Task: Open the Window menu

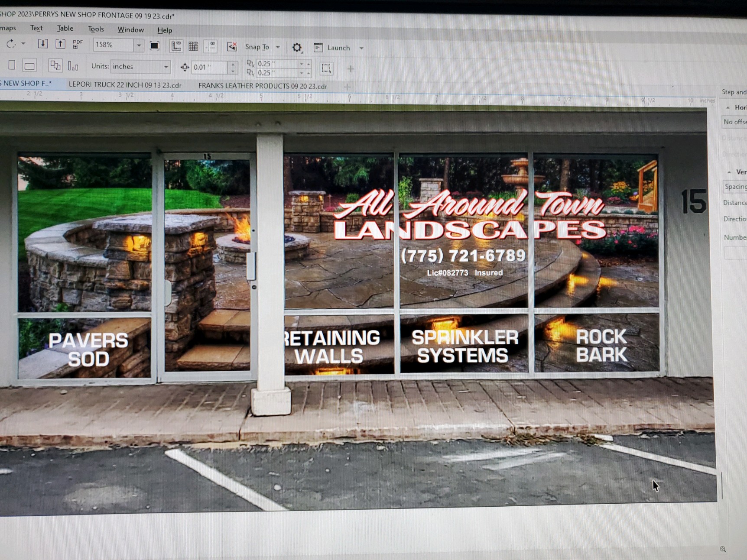Action: 130,29
